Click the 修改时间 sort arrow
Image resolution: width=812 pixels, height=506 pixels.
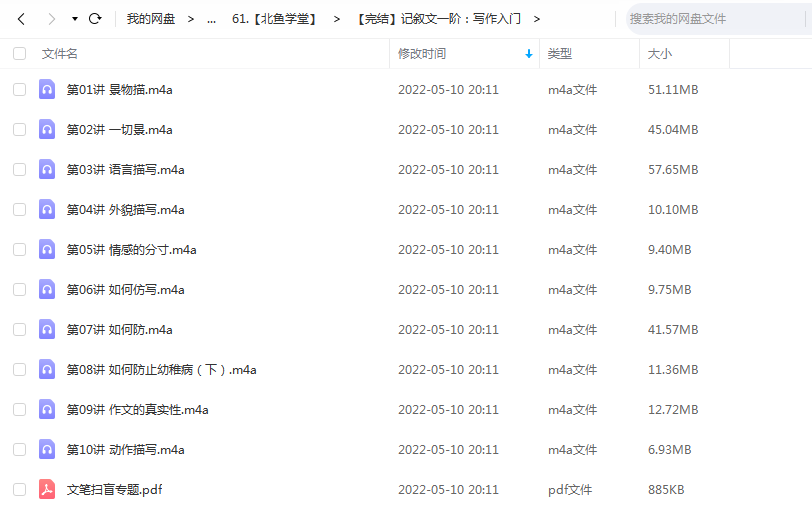click(x=528, y=54)
